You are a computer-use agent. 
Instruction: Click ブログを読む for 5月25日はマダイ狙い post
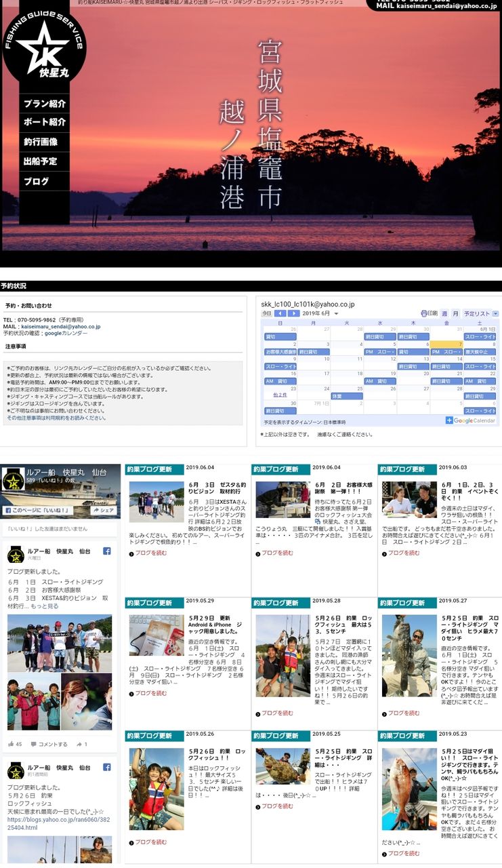click(x=404, y=854)
